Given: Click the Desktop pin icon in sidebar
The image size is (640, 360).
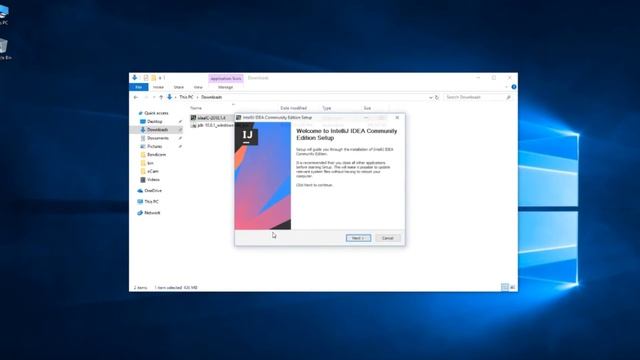Looking at the screenshot, I should [x=180, y=122].
